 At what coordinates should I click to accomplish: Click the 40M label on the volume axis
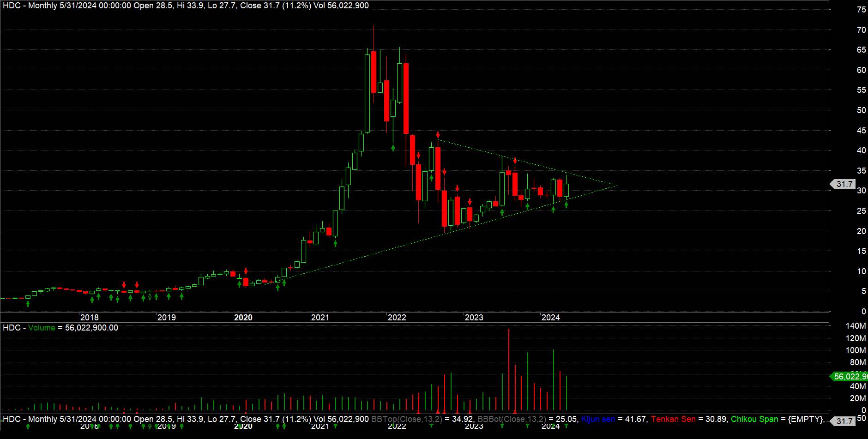point(857,386)
